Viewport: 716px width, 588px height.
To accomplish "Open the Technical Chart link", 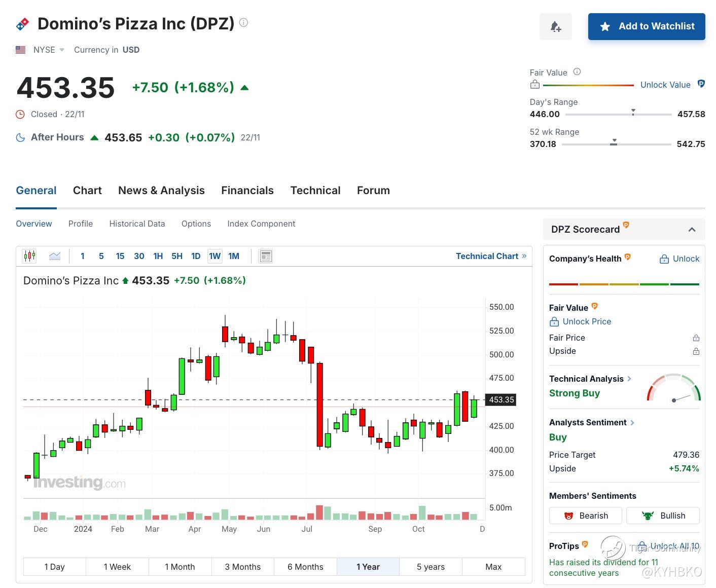I will click(x=490, y=256).
